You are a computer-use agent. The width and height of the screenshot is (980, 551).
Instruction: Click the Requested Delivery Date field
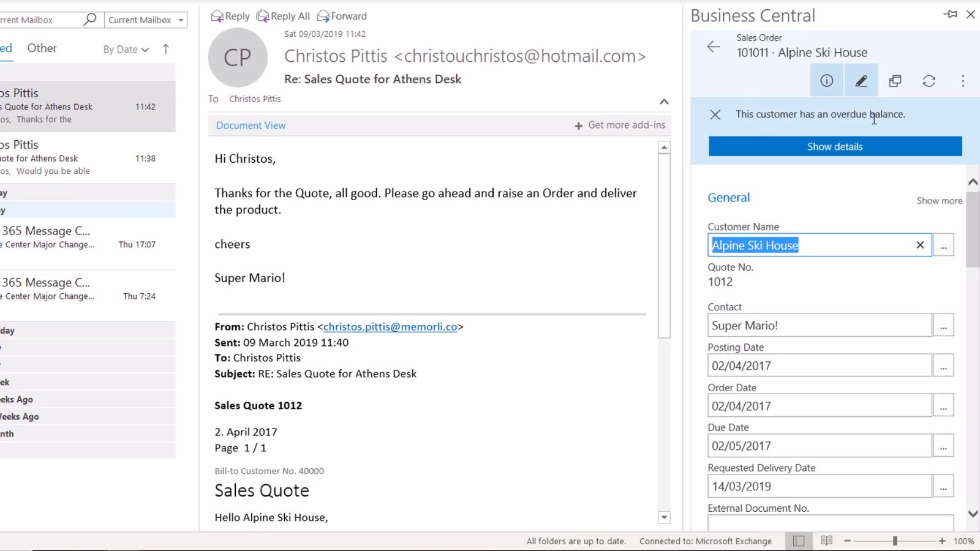(x=820, y=486)
